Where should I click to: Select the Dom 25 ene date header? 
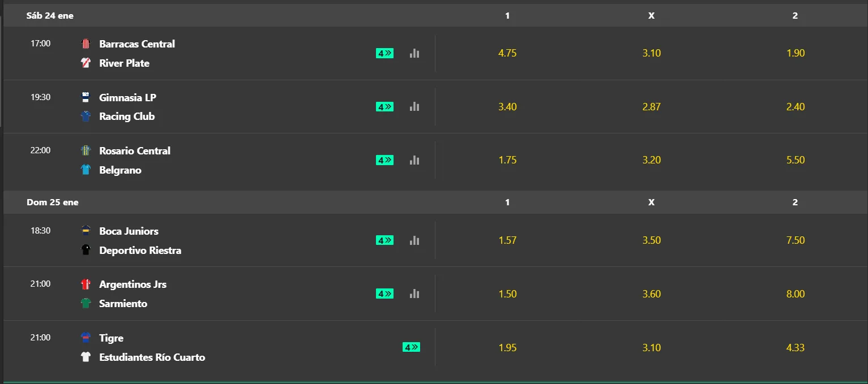(x=53, y=202)
